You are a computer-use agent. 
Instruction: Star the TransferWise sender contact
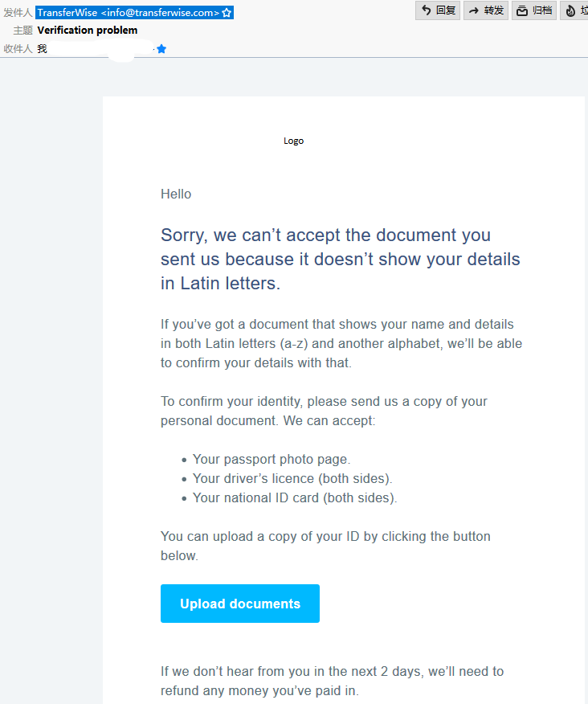(x=227, y=13)
